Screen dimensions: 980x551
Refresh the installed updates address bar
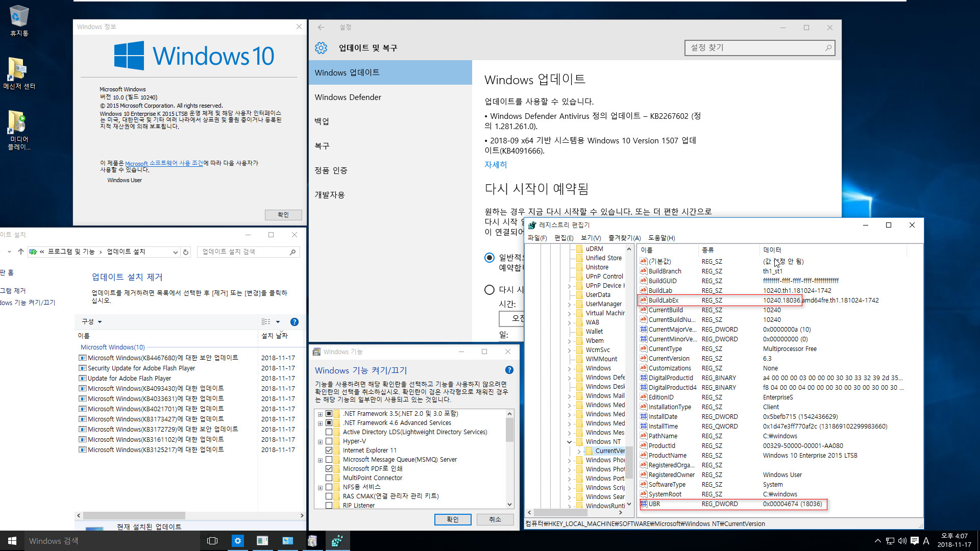186,252
